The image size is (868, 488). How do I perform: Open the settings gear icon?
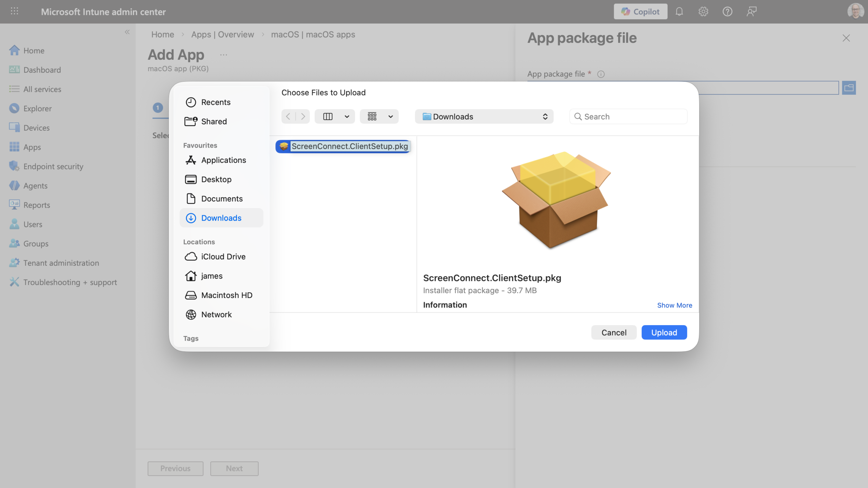[703, 12]
